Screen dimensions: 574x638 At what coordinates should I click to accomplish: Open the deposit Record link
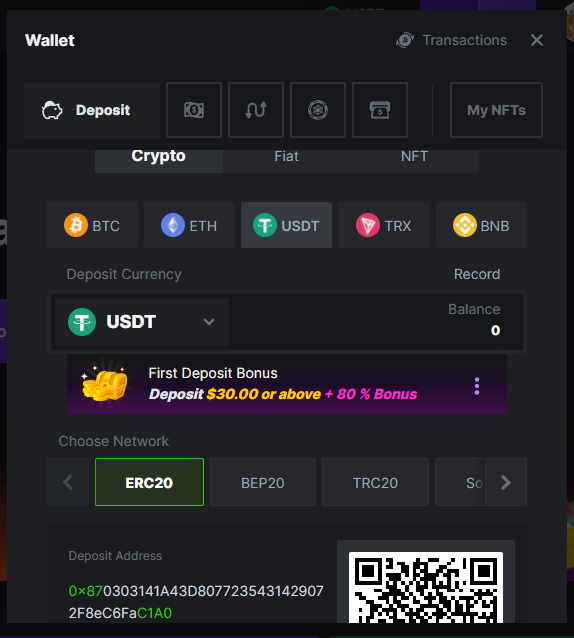click(477, 274)
